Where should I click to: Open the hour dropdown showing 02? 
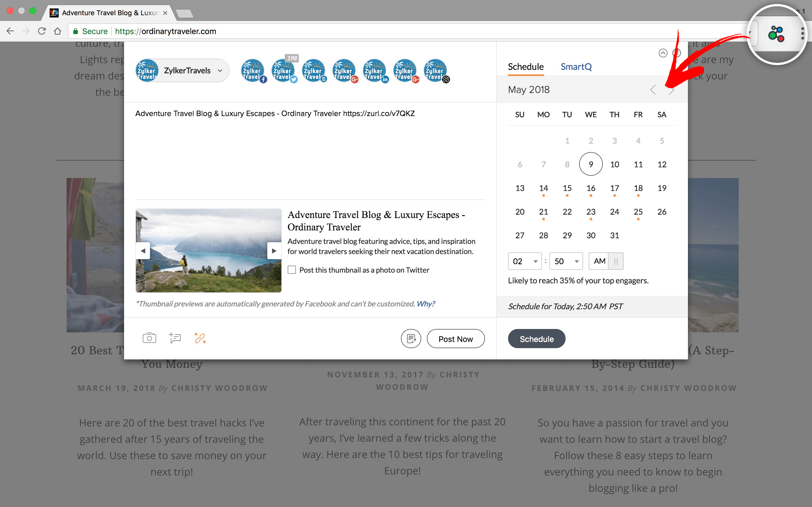524,261
